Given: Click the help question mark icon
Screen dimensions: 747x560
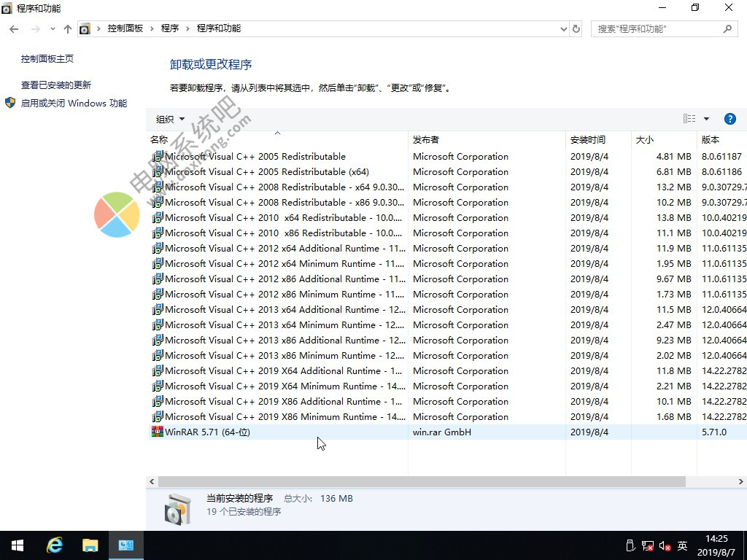Looking at the screenshot, I should click(729, 119).
